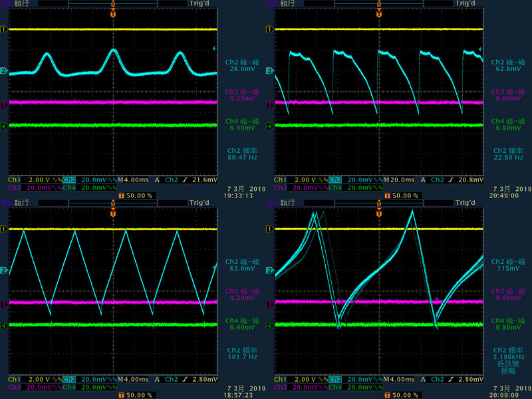Select Ch1 2.00 V scale in 19:33:13 capture
Screen dimensions: 532x399
(x=35, y=180)
